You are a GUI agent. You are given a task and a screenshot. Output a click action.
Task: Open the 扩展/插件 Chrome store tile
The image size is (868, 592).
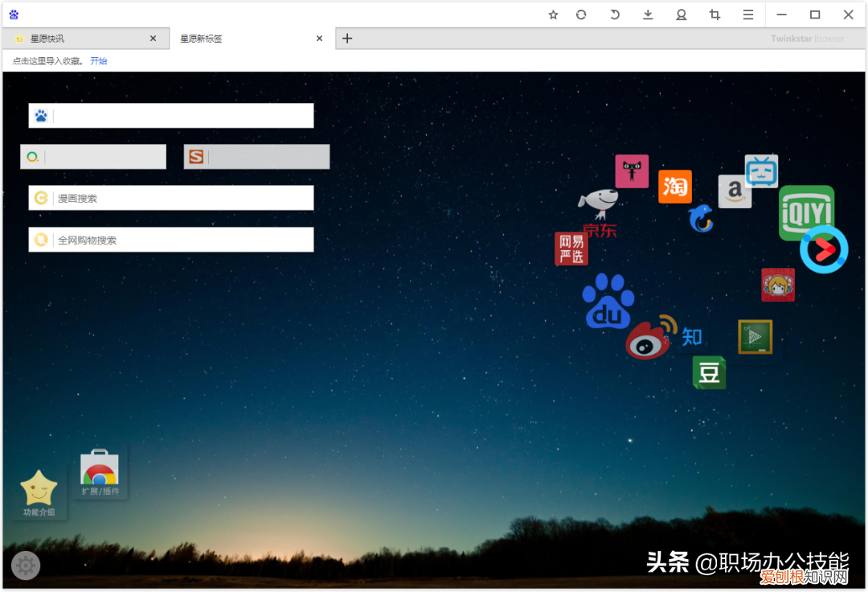coord(100,473)
